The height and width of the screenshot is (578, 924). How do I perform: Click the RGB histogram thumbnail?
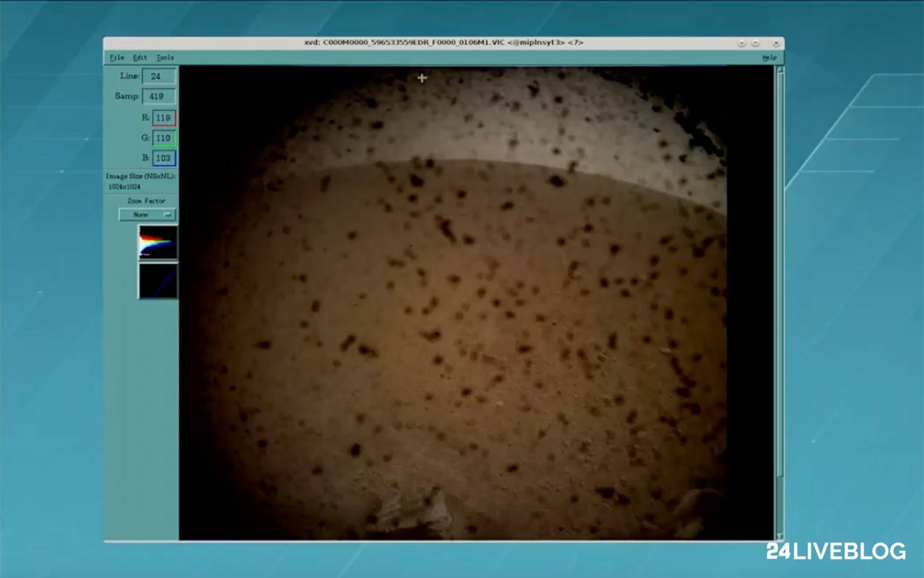[158, 242]
